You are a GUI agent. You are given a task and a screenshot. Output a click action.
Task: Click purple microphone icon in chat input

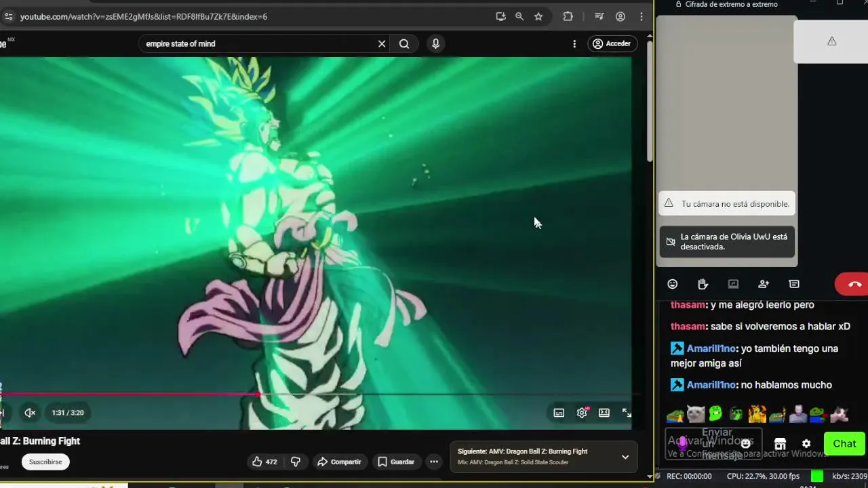[x=682, y=443]
